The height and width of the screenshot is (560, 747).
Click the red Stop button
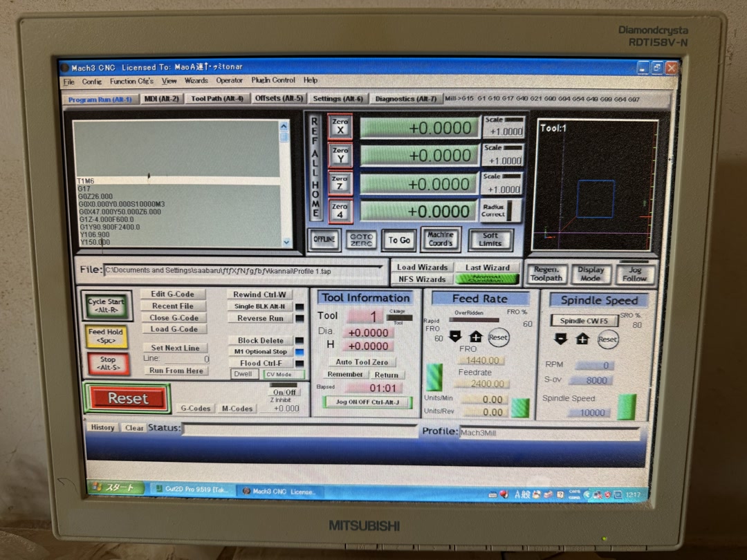click(108, 363)
